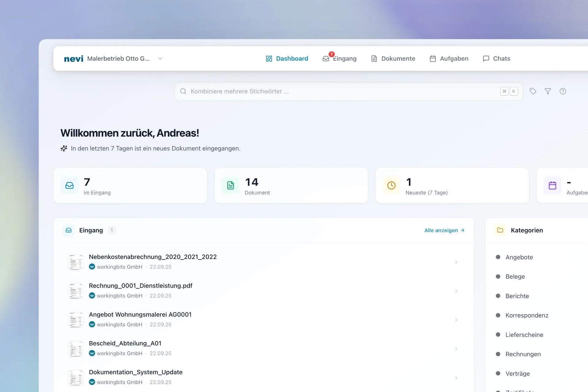Click the Alle anzeigen link
This screenshot has height=392, width=588.
click(444, 230)
